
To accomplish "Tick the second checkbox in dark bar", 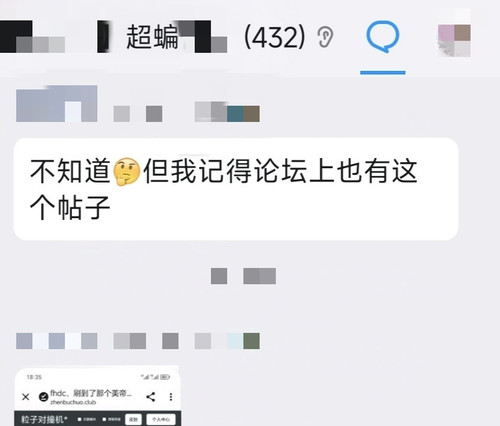I will (104, 419).
